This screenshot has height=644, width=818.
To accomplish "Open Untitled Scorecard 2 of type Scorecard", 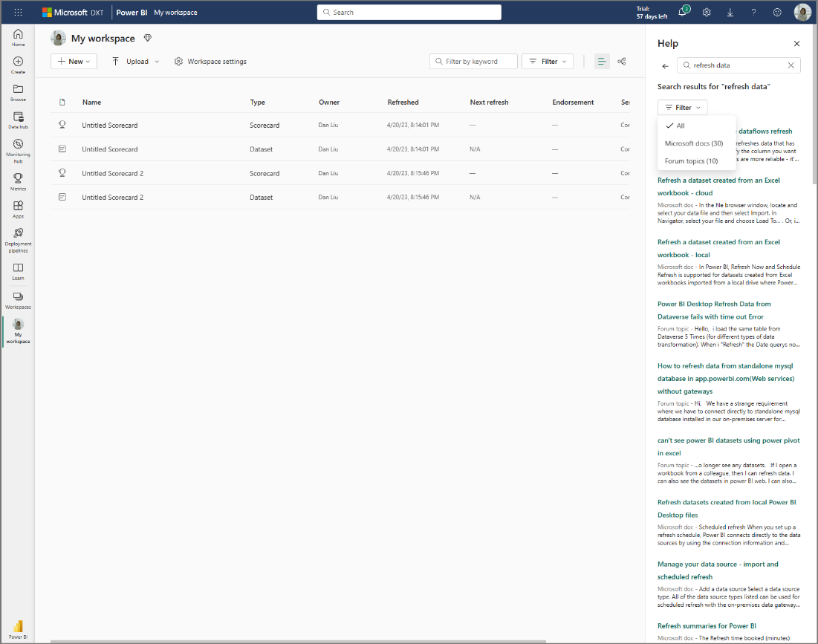I will tap(112, 173).
